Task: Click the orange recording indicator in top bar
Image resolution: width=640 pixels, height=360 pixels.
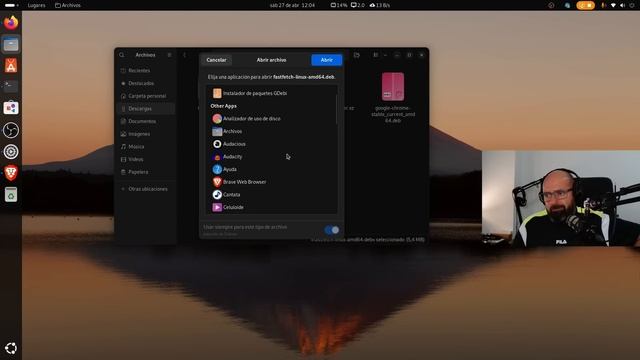Action: coord(585,5)
